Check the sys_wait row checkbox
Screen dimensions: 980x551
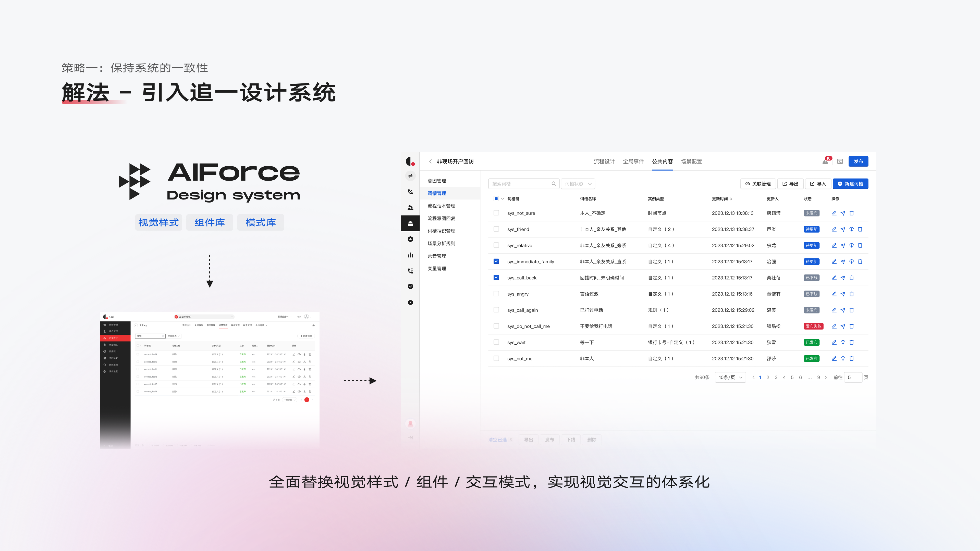coord(496,342)
